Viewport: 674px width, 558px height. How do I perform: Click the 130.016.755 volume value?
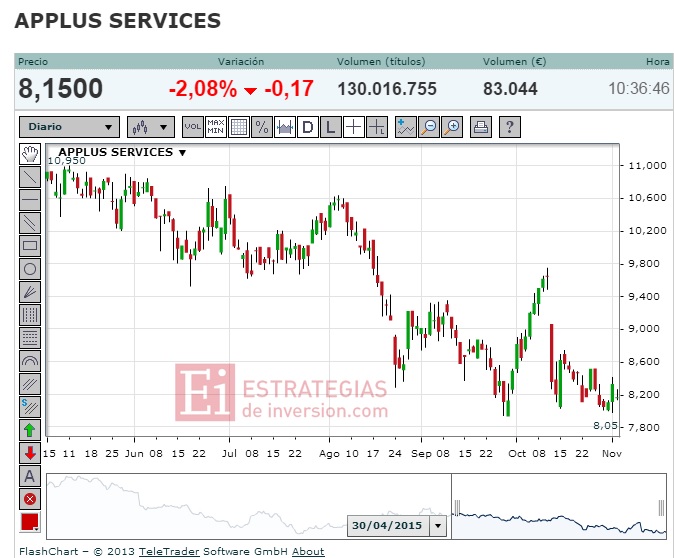tap(387, 89)
